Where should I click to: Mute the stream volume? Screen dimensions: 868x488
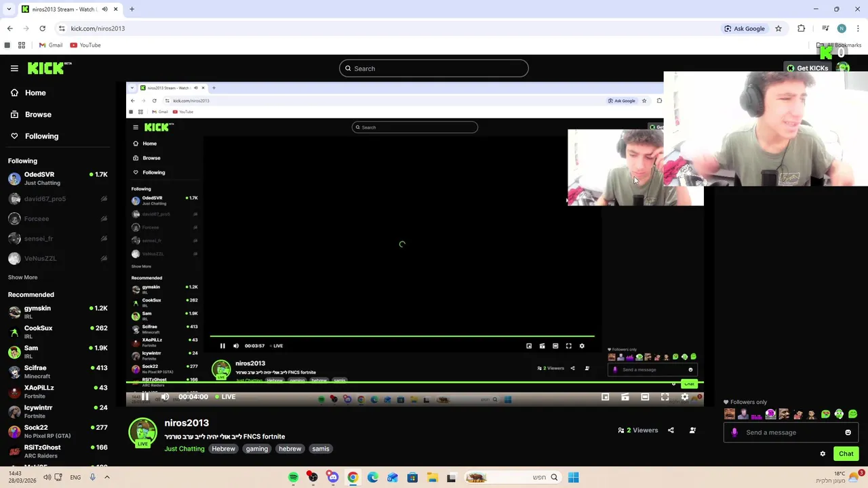click(x=165, y=397)
